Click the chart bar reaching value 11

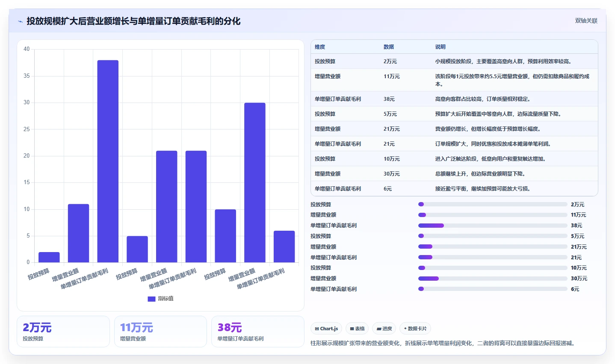(x=79, y=233)
